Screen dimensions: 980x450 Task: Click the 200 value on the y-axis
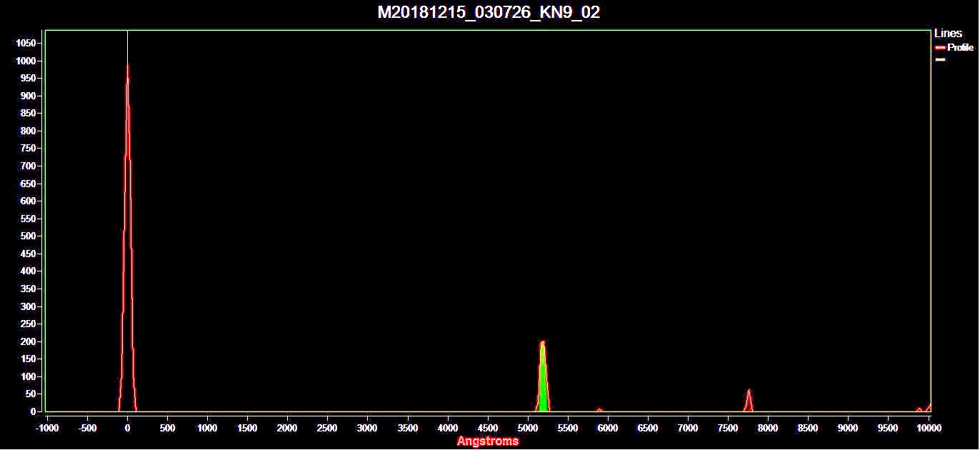click(x=28, y=342)
